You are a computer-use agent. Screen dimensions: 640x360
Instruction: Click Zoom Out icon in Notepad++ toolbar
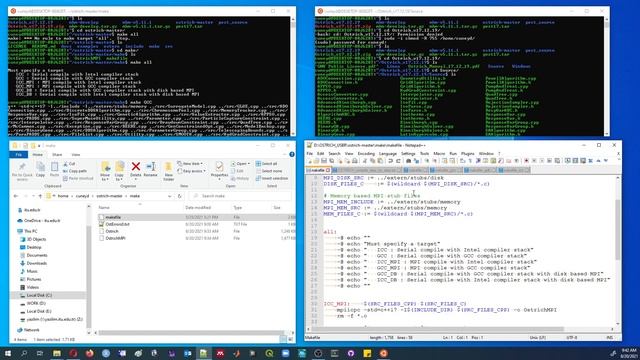click(434, 161)
